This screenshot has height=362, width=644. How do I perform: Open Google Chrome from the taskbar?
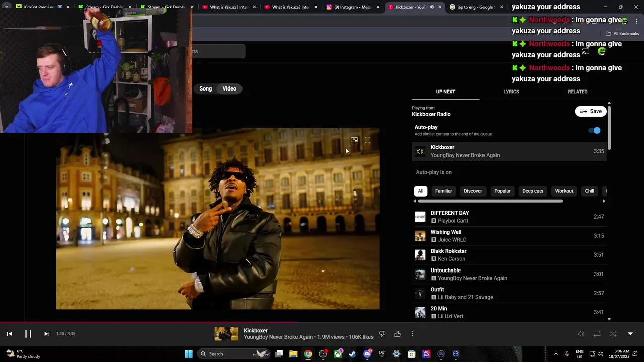tap(308, 354)
